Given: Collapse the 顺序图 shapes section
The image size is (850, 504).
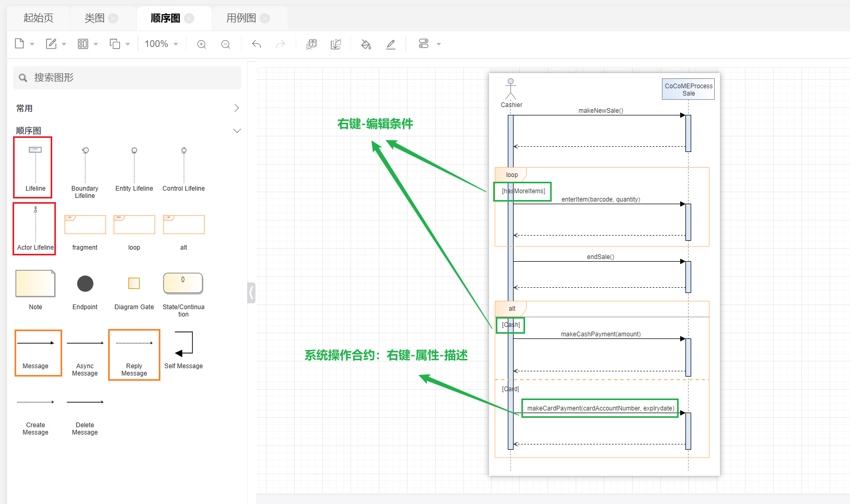Looking at the screenshot, I should tap(236, 131).
